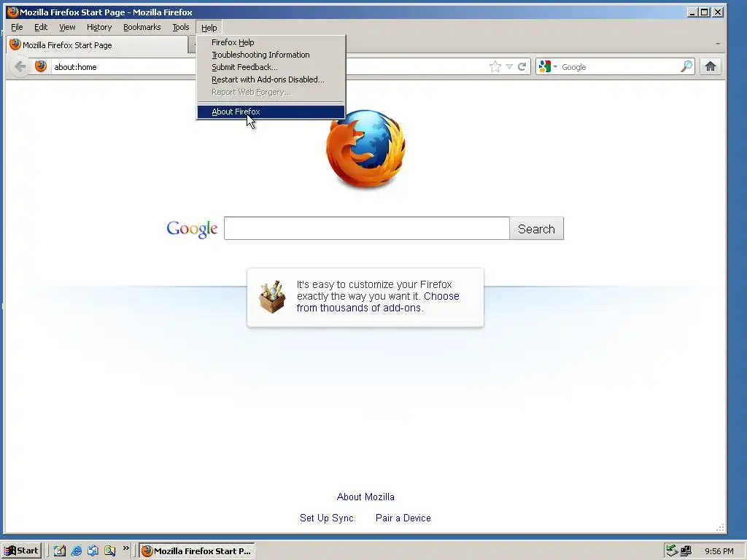Click the safely remove hardware tray icon

[x=672, y=551]
